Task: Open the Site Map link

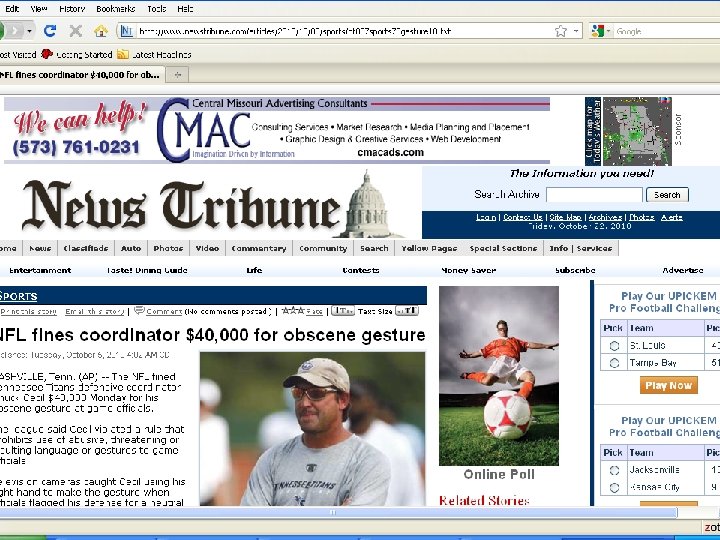Action: (x=565, y=217)
